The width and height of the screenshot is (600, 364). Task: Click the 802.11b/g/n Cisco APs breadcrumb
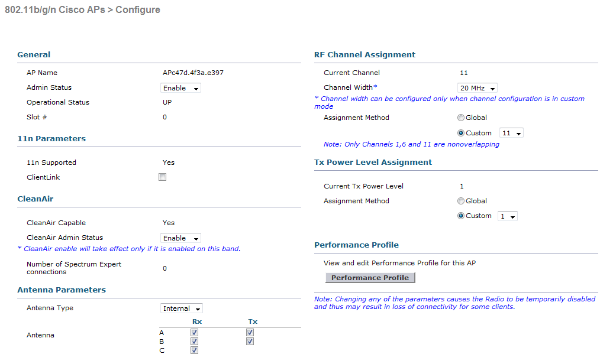[54, 9]
